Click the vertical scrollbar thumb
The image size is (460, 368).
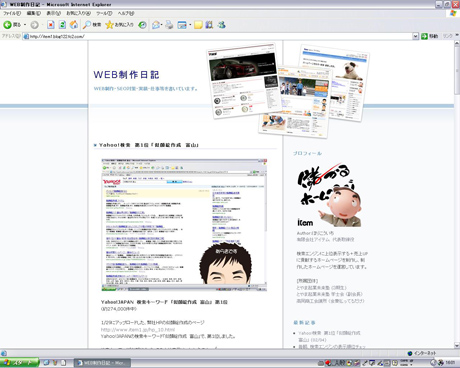457,71
